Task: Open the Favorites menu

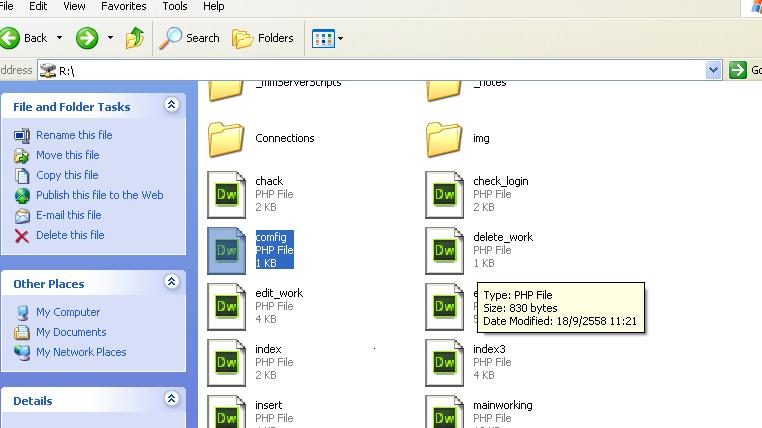Action: pos(123,6)
